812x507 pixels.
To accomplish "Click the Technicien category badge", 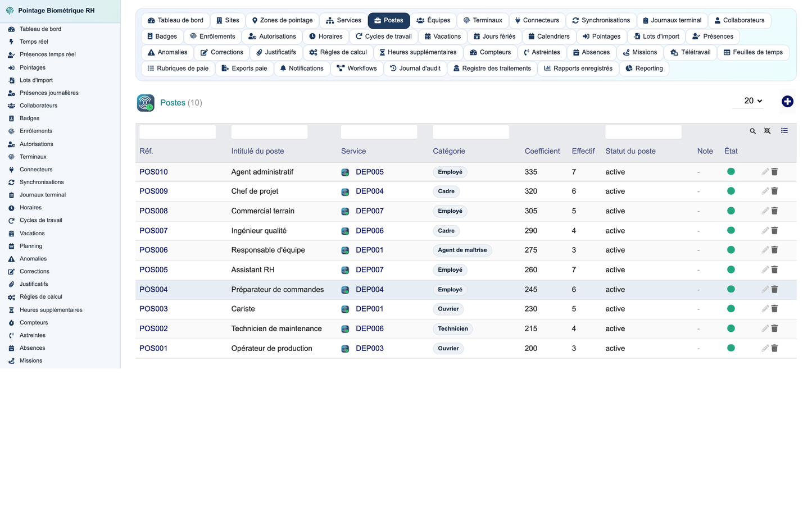I will click(453, 329).
